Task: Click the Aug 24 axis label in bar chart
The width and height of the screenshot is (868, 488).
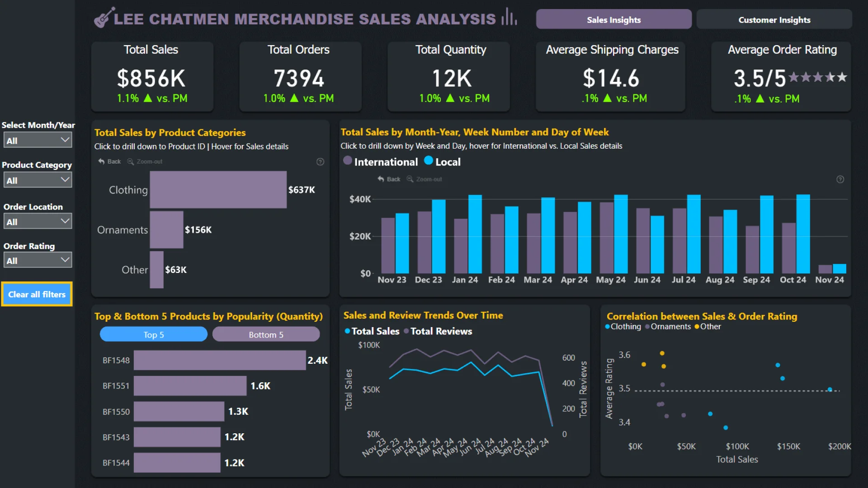Action: [x=720, y=280]
